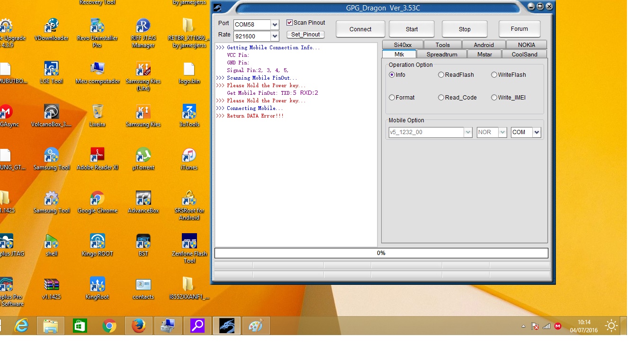Open I8552XXANF1 folder on desktop

189,288
